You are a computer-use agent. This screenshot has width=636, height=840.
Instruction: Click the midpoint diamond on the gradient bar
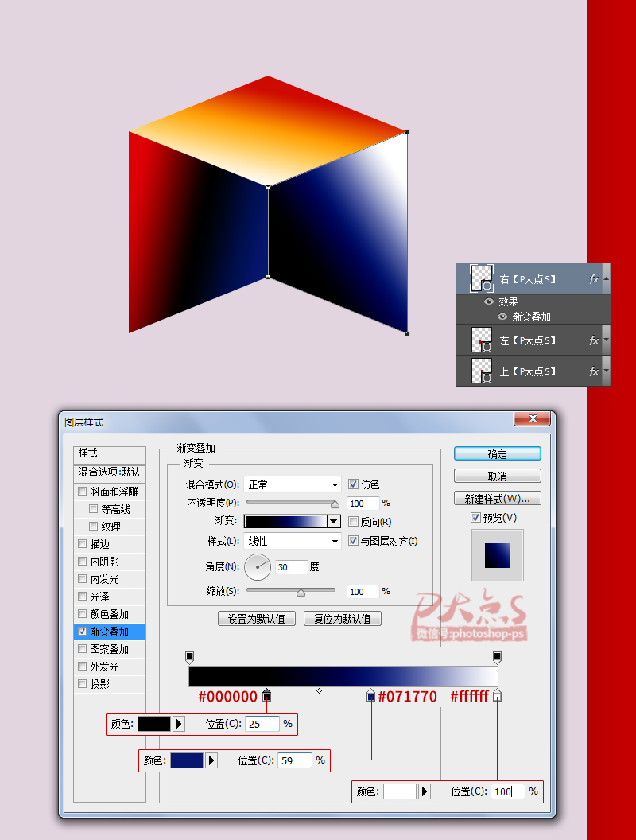(320, 690)
